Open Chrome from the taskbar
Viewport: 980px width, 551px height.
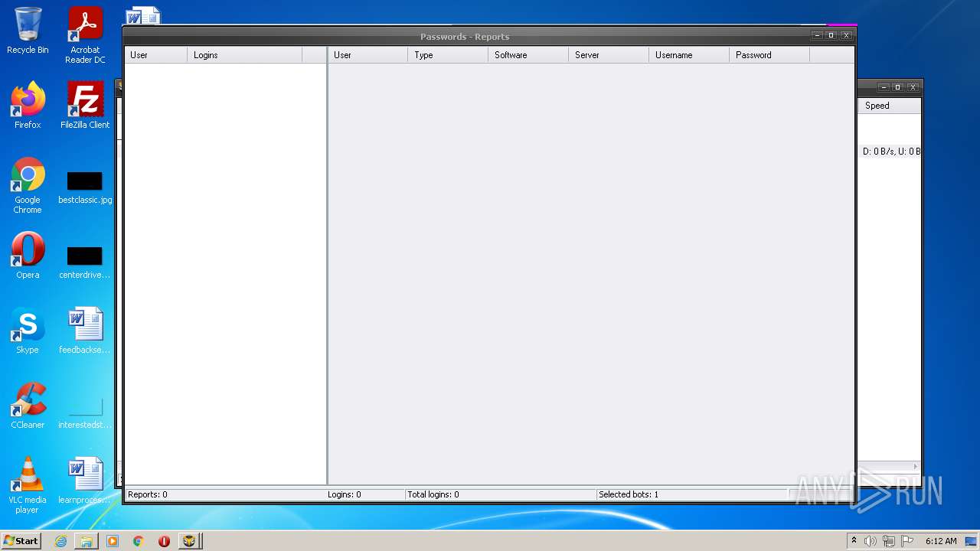click(x=139, y=541)
